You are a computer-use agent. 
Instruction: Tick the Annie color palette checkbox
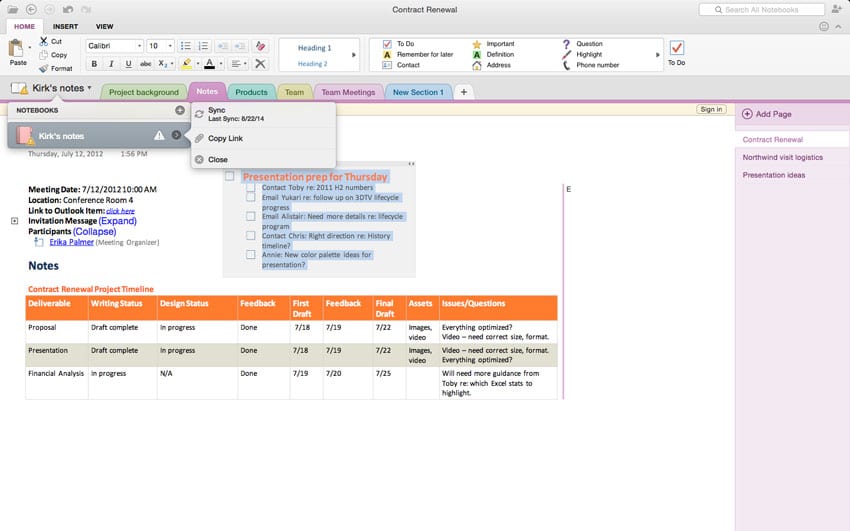click(251, 255)
